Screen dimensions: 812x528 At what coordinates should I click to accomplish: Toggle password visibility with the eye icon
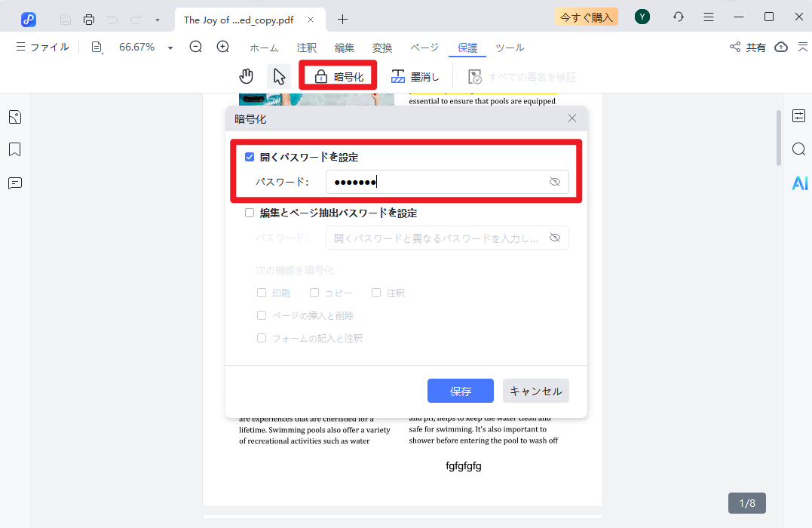[556, 182]
